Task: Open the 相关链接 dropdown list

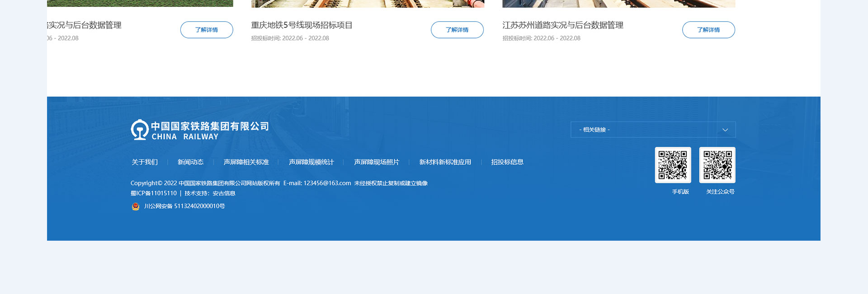Action: 652,130
